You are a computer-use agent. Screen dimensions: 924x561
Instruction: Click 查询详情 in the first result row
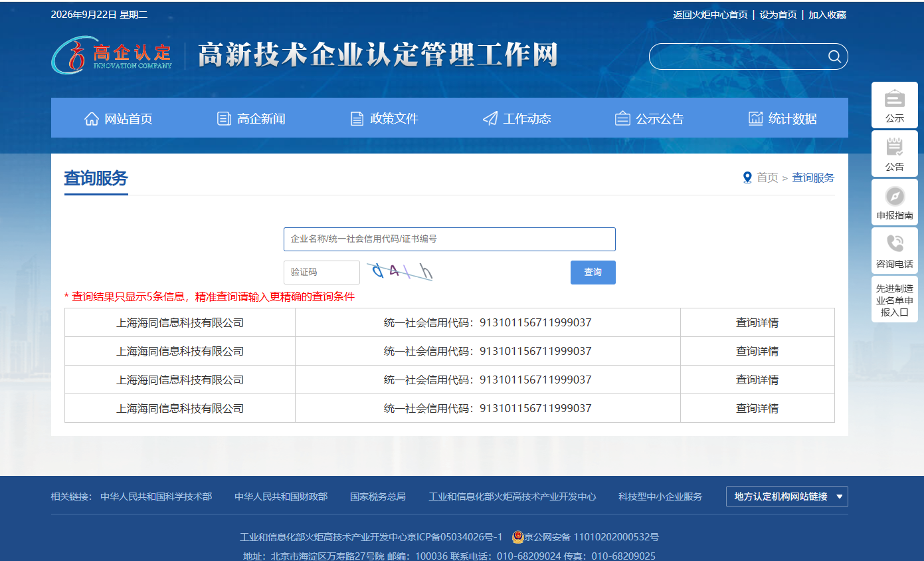[x=757, y=323]
